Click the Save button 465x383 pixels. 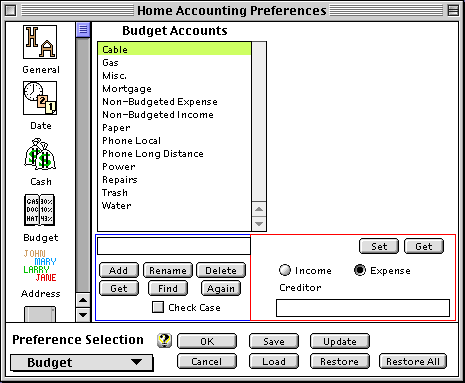(x=274, y=341)
